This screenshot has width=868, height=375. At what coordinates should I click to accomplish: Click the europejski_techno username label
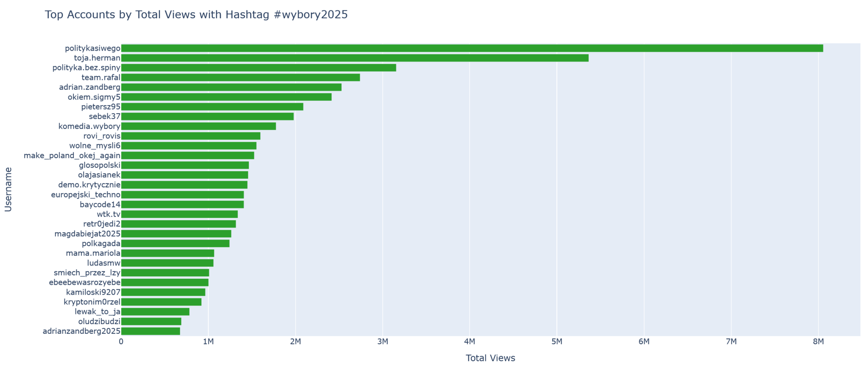[x=86, y=194]
